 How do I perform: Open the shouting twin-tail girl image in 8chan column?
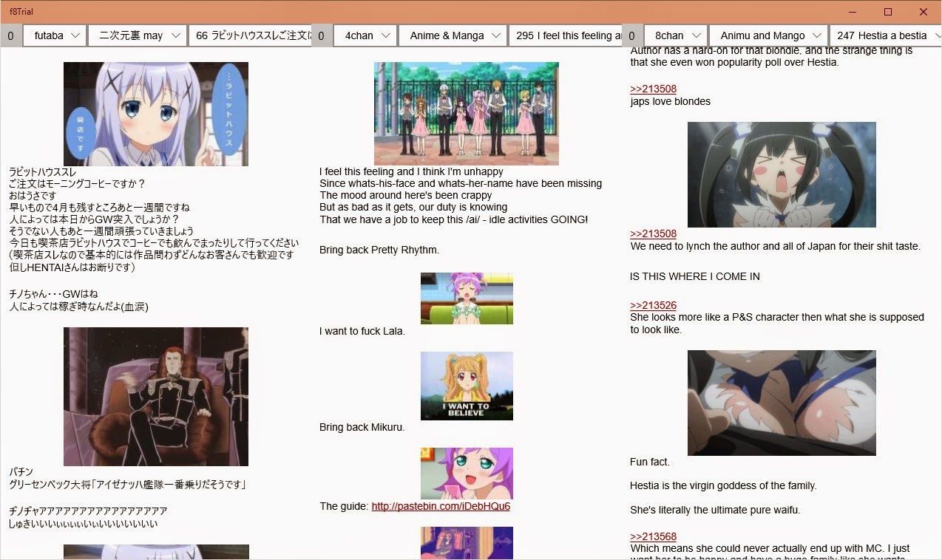pos(782,174)
